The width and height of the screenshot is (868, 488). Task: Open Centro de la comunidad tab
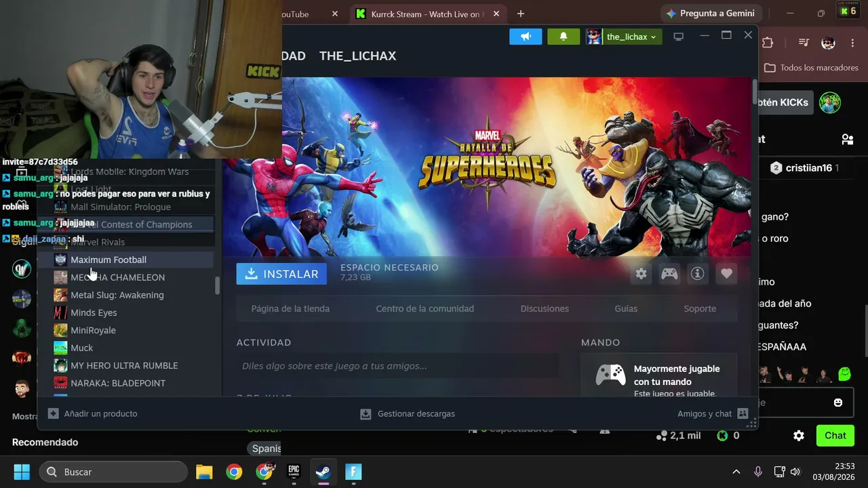click(x=425, y=308)
